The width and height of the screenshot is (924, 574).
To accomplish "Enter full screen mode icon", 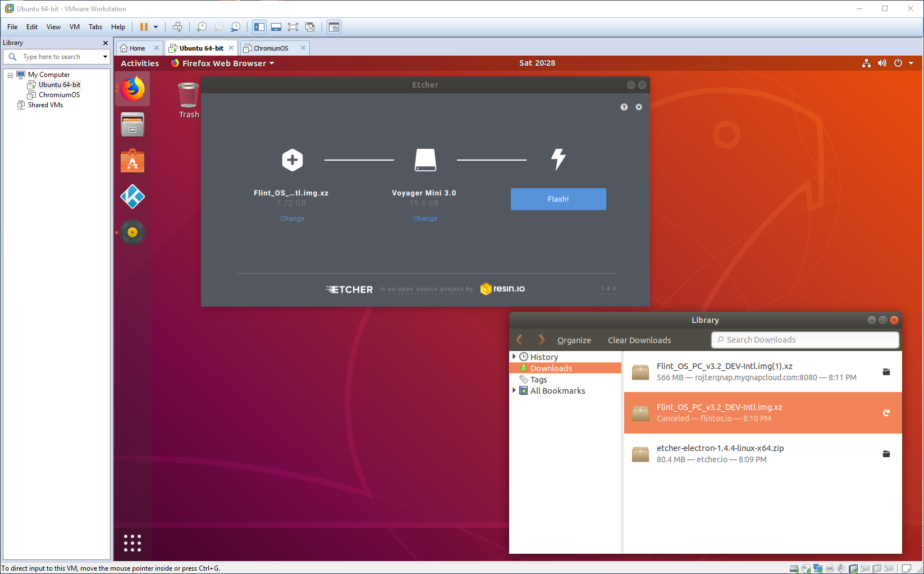I will click(x=293, y=27).
